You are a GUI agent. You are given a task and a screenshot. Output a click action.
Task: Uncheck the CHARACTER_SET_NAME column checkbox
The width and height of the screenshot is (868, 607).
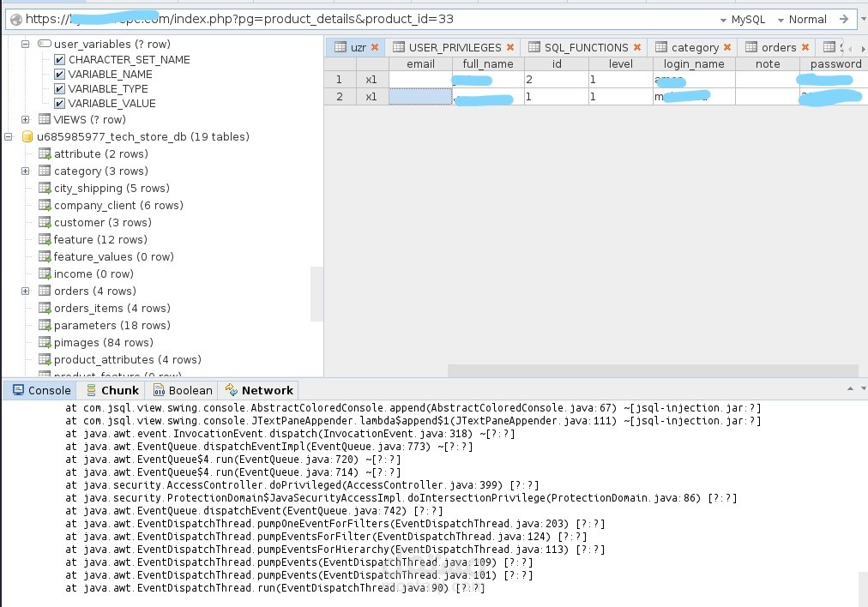pos(60,60)
